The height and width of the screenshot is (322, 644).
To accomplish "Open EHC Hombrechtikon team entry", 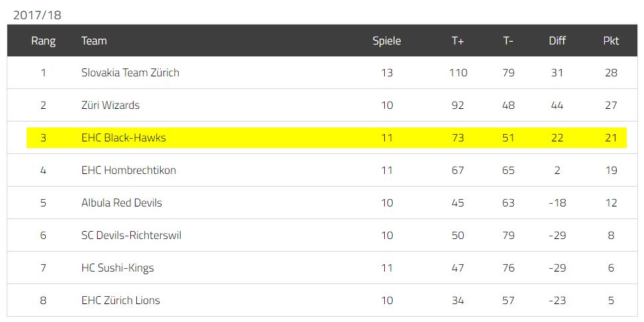I will [128, 170].
